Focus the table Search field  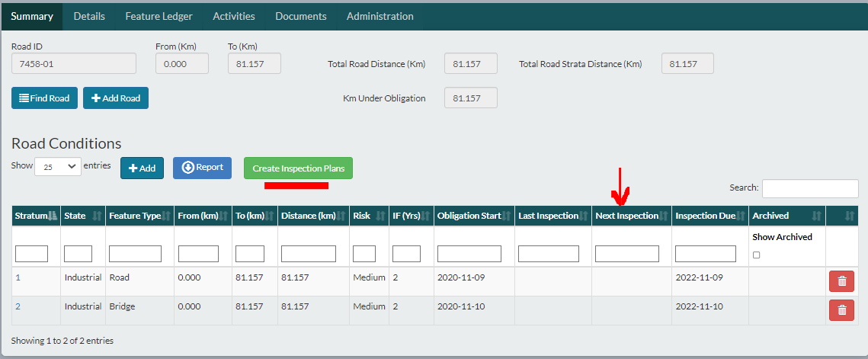tap(810, 188)
